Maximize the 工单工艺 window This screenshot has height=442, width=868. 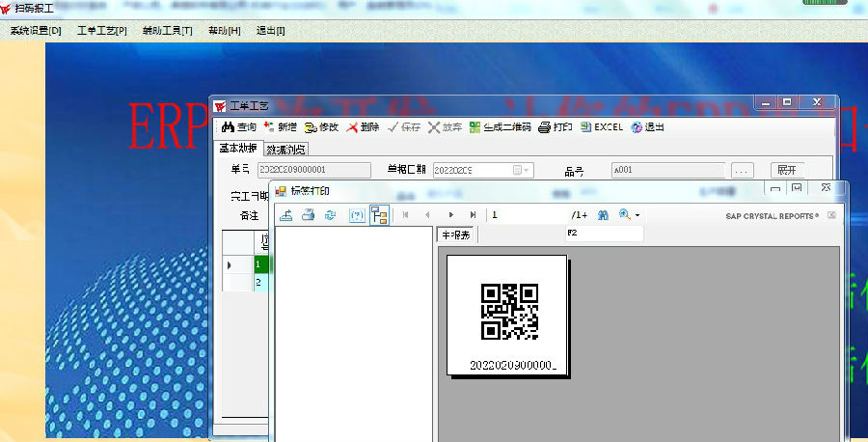click(x=788, y=102)
